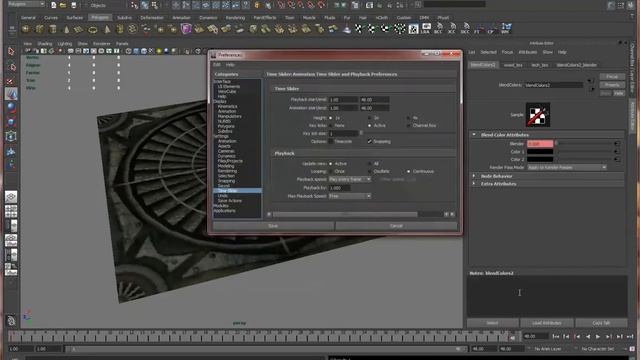Collapse Blend Color Attributes section

pos(474,135)
